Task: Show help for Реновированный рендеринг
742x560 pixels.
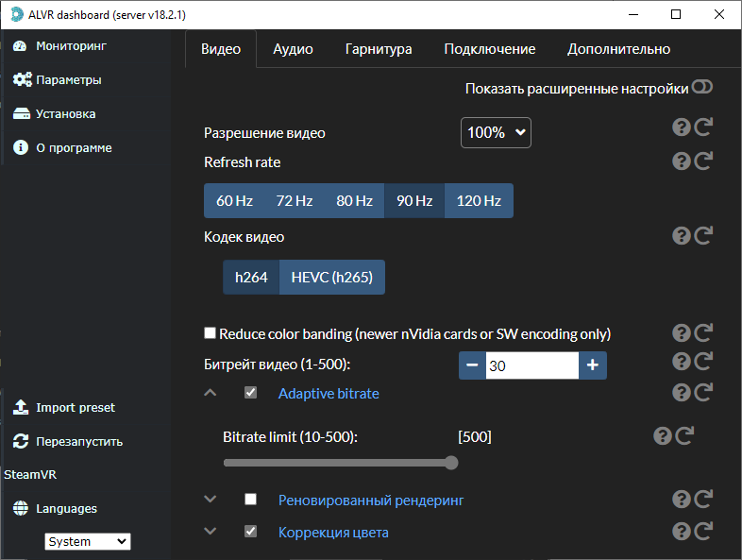Action: (682, 500)
